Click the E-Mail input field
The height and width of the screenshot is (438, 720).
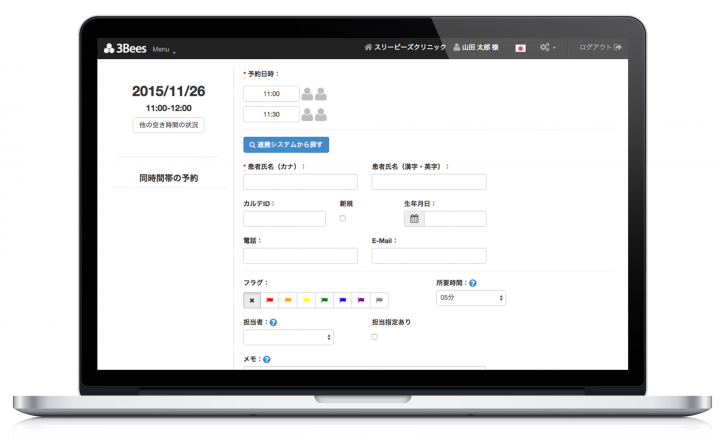429,256
